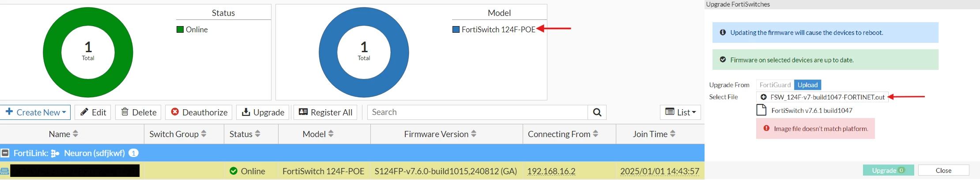Image resolution: width=980 pixels, height=180 pixels.
Task: Click the Deauthorize button
Action: [x=199, y=112]
